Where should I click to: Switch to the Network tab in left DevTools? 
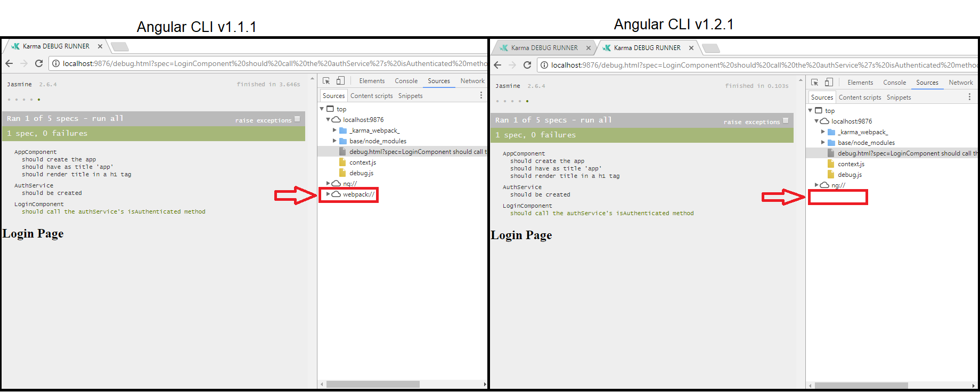tap(472, 81)
